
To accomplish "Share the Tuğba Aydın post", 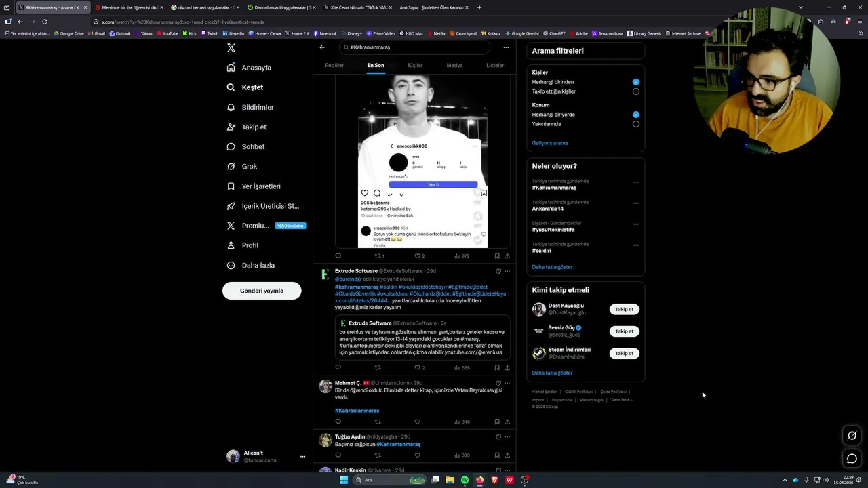I will tap(507, 455).
